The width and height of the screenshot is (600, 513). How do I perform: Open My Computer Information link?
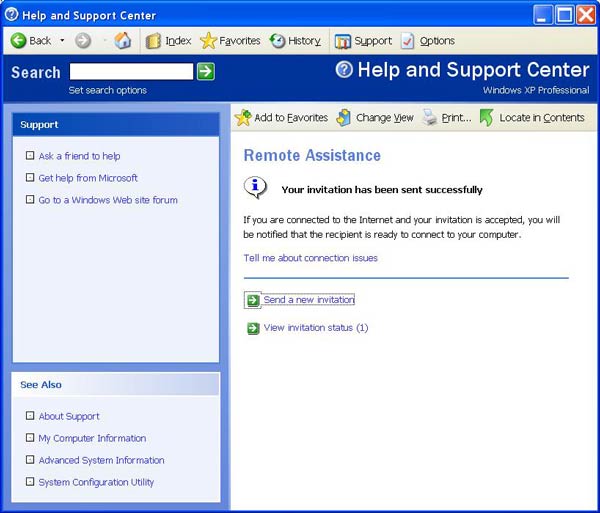point(92,438)
